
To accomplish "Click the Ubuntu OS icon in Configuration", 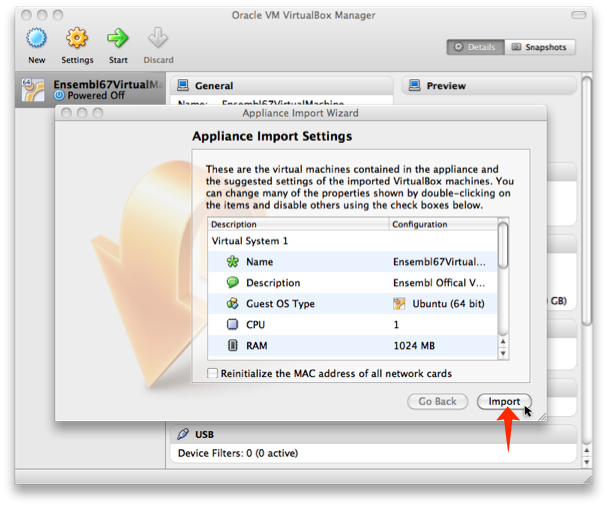I will click(399, 303).
